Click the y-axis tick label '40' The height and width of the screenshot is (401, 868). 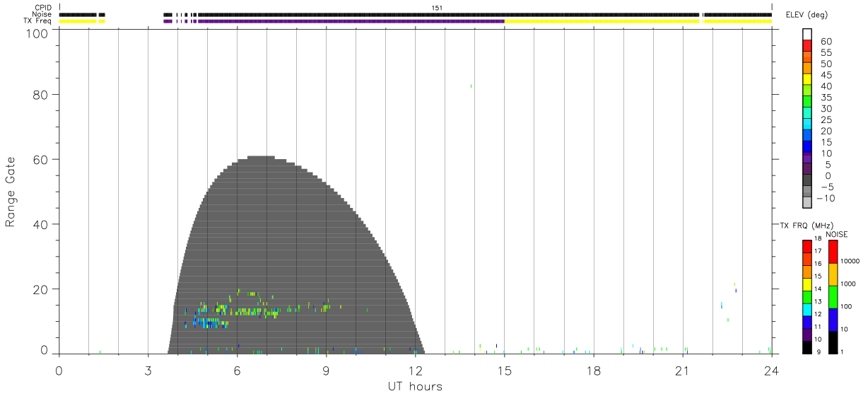click(42, 224)
